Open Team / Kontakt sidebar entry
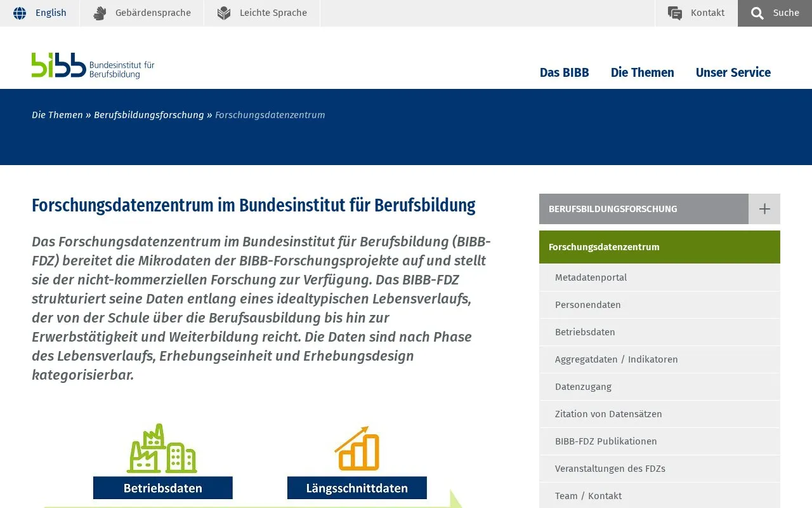 [x=660, y=495]
